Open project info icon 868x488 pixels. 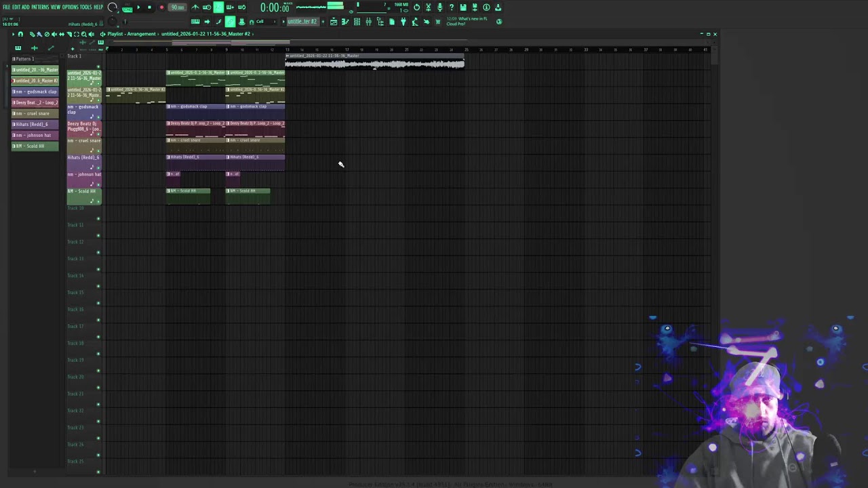[x=486, y=7]
